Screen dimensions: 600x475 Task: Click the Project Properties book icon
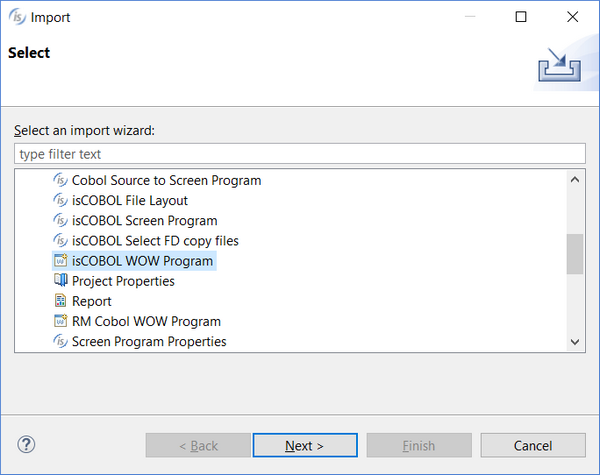click(60, 281)
